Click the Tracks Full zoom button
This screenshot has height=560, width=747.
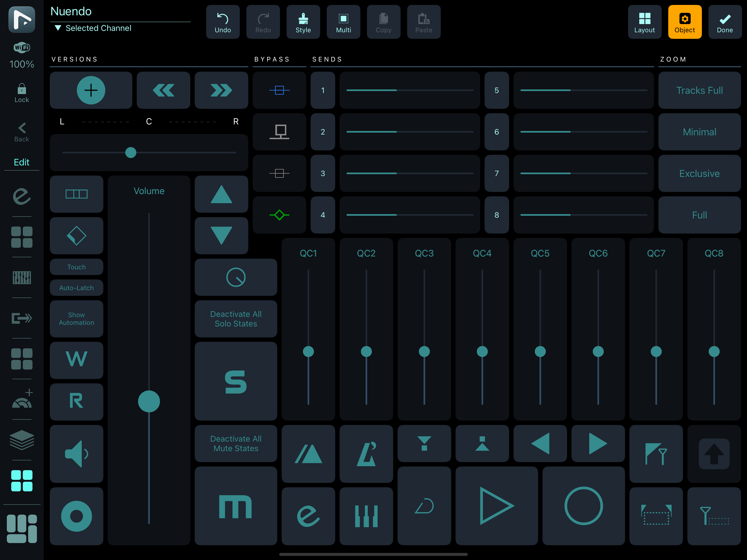699,90
